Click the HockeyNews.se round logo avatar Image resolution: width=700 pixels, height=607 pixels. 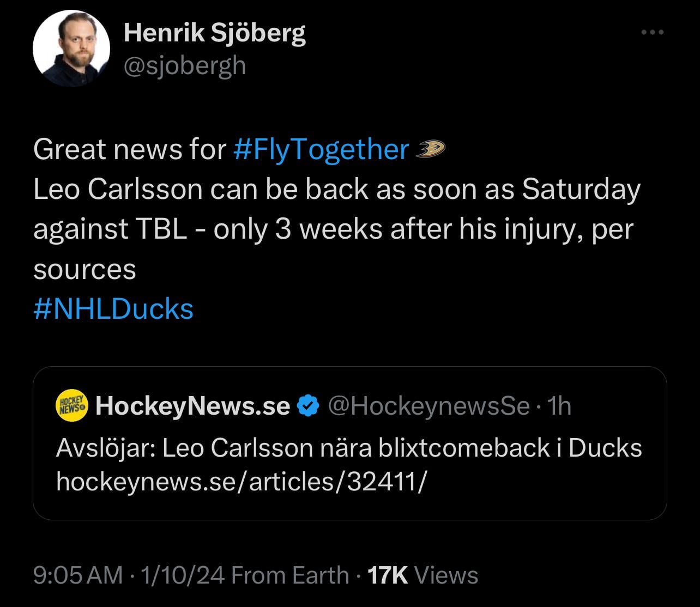(x=72, y=406)
